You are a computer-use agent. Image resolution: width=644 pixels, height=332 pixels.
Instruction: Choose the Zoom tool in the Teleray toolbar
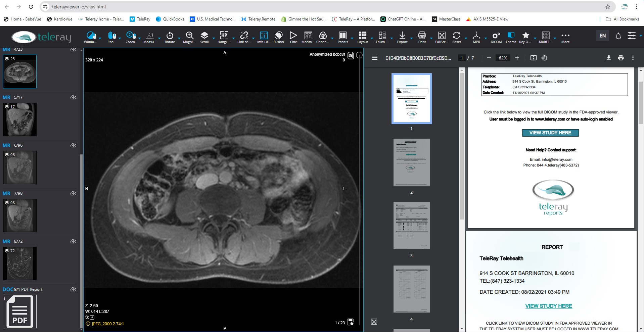pos(130,37)
